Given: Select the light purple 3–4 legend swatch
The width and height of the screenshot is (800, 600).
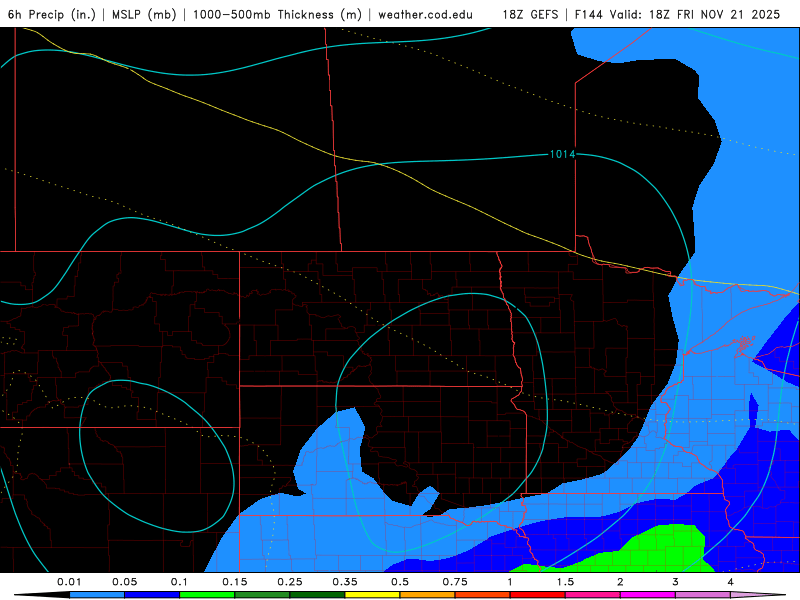Looking at the screenshot, I should (x=703, y=595).
